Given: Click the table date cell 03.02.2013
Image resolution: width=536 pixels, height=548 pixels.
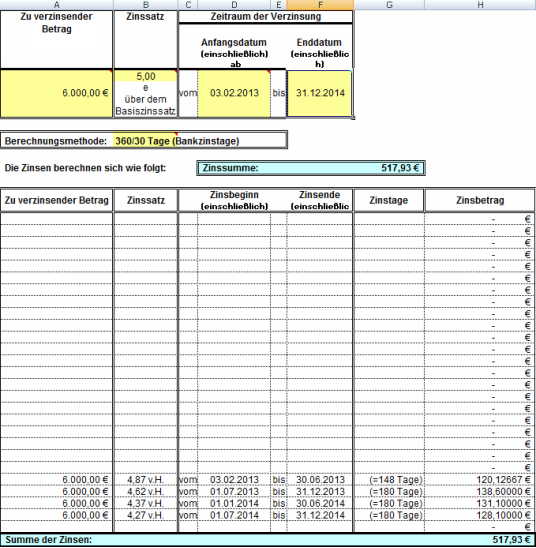Looking at the screenshot, I should tap(234, 480).
